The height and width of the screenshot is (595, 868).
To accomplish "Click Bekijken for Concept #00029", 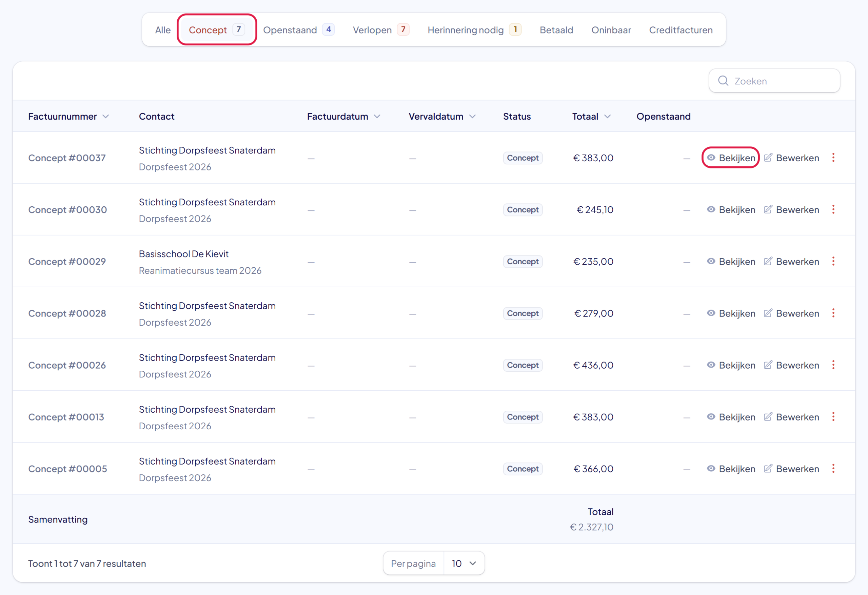I will point(731,262).
